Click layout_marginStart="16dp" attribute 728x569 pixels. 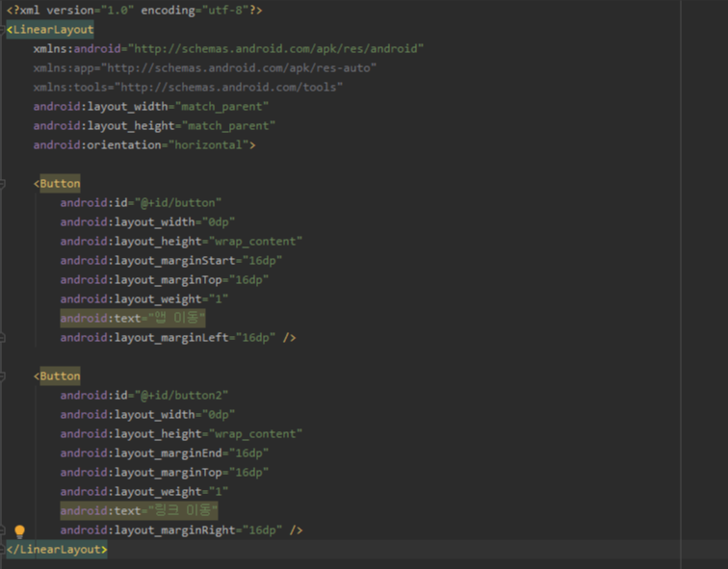pos(170,261)
